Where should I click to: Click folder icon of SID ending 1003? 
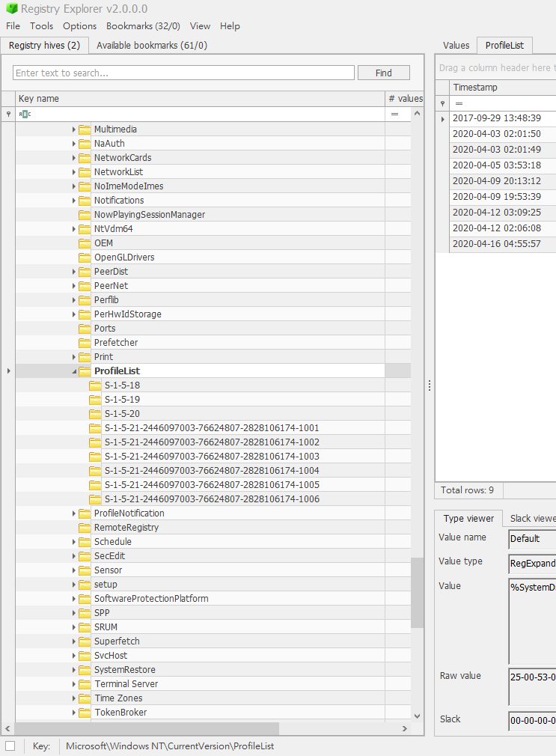click(96, 456)
